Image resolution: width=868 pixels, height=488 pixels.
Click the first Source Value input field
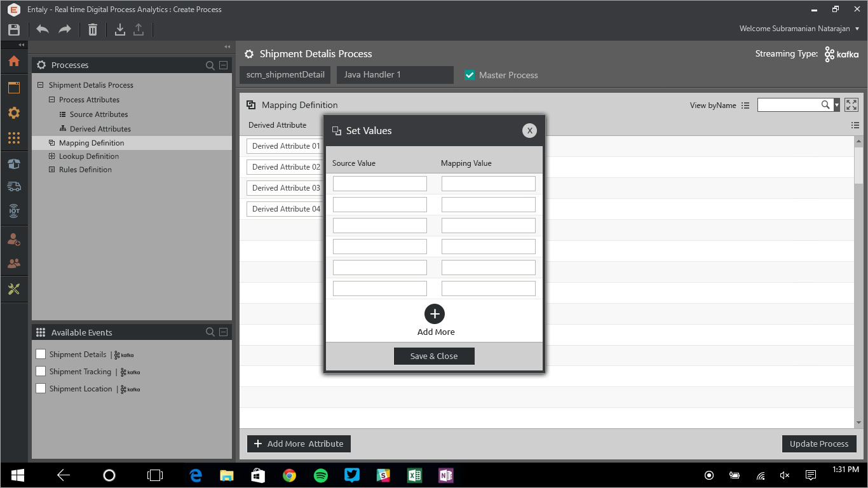coord(379,184)
